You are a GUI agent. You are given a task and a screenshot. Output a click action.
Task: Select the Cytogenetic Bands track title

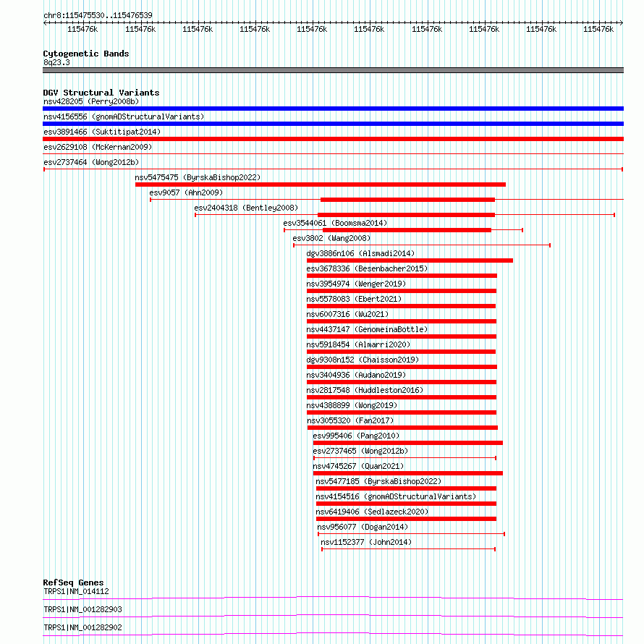click(86, 54)
